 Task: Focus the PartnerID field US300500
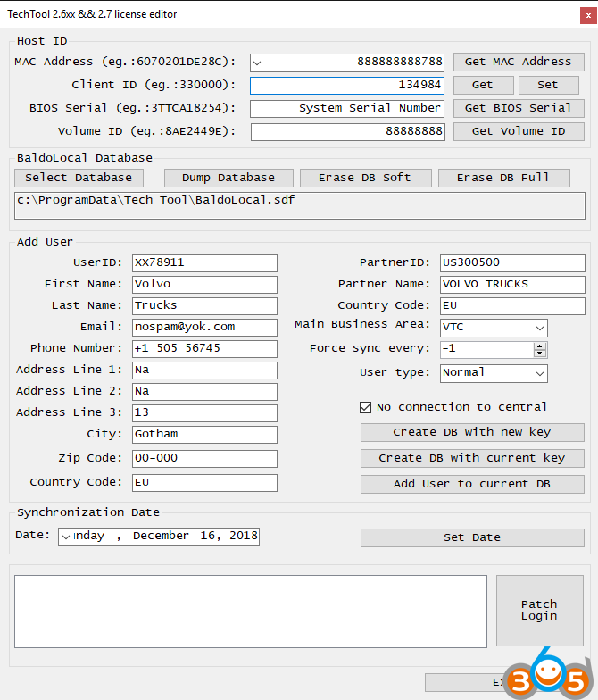tap(512, 262)
